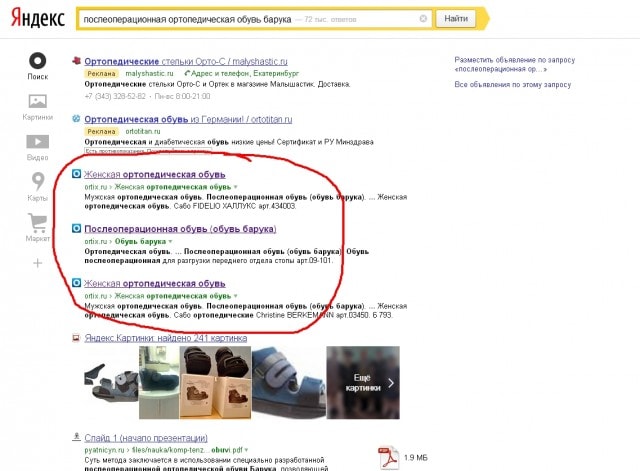Screen dimensions: 640x471
Task: Clear the search query with the X icon
Action: [423, 19]
